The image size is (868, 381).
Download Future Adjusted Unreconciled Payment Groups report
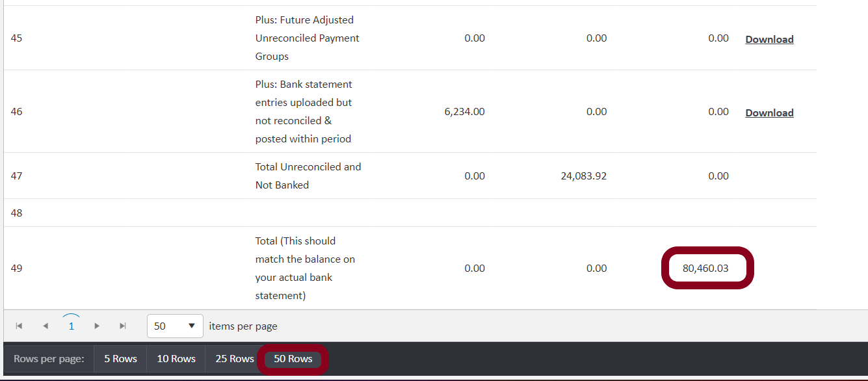click(769, 39)
